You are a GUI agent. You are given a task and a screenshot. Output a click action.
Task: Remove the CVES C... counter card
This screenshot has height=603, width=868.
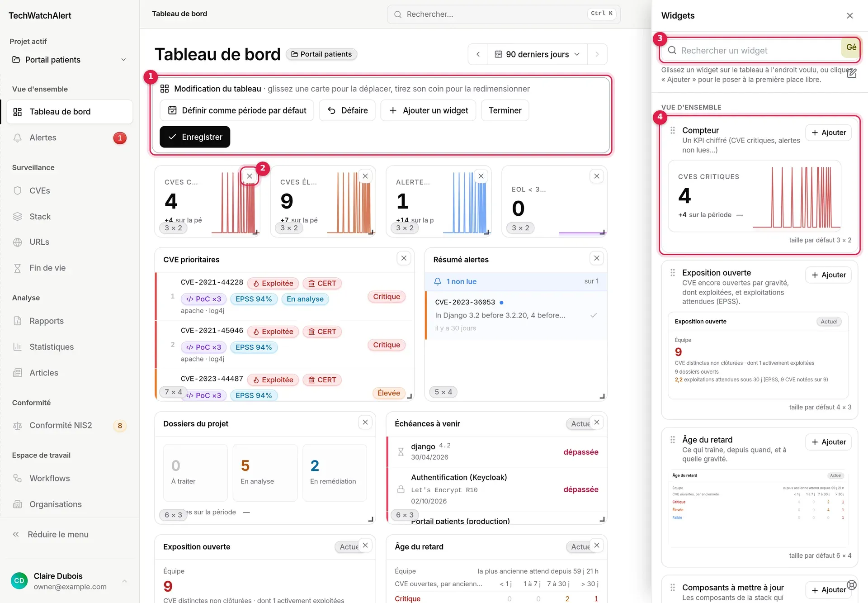250,176
